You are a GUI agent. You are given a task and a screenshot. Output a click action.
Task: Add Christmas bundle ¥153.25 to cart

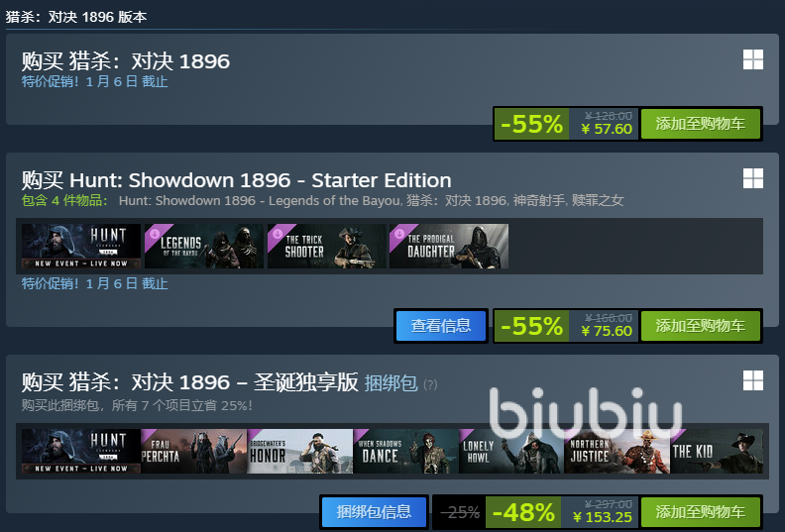701,512
